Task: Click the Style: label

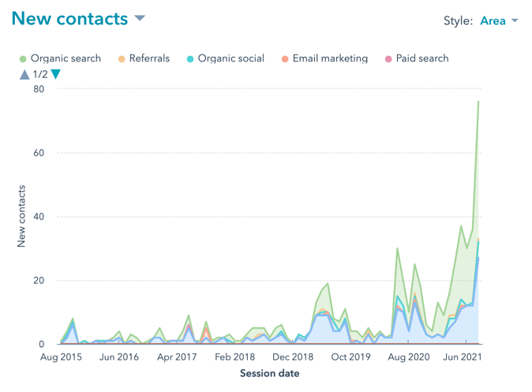Action: (458, 21)
